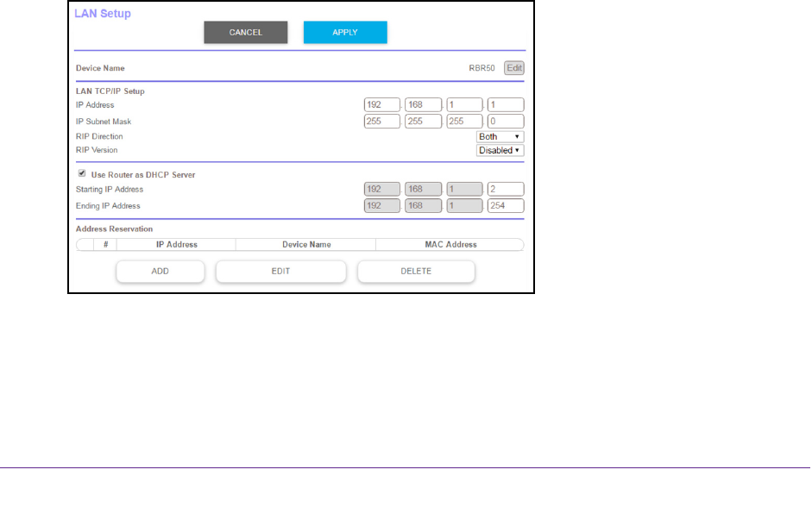Select the last IP Subnet Mask octet field
Screen dimensions: 812x526
tap(506, 121)
